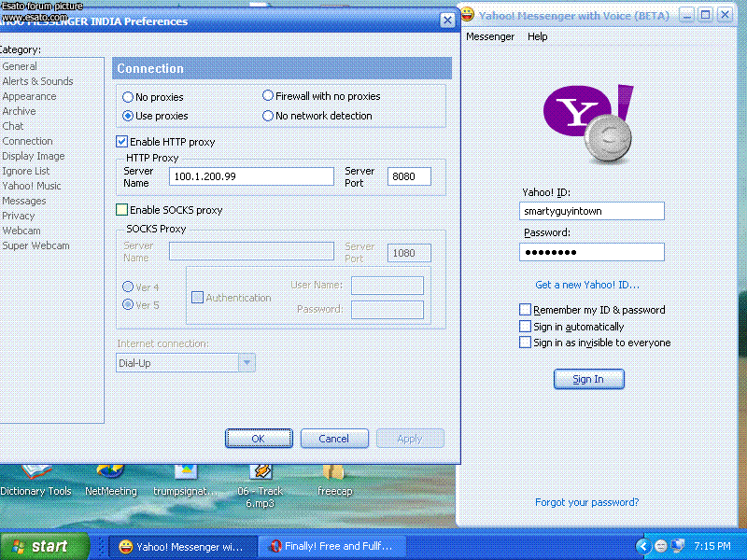This screenshot has width=747, height=560.
Task: Open the Dictionary Tools desktop icon
Action: pyautogui.click(x=35, y=481)
